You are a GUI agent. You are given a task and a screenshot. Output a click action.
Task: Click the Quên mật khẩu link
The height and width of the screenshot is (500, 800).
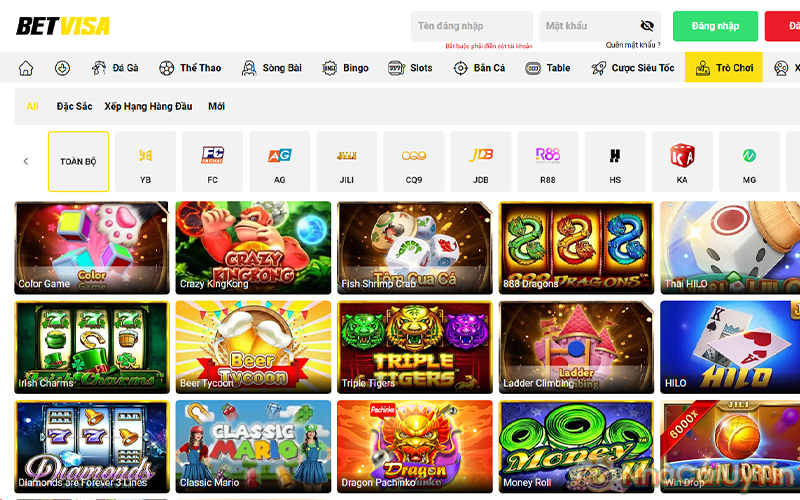pos(633,45)
